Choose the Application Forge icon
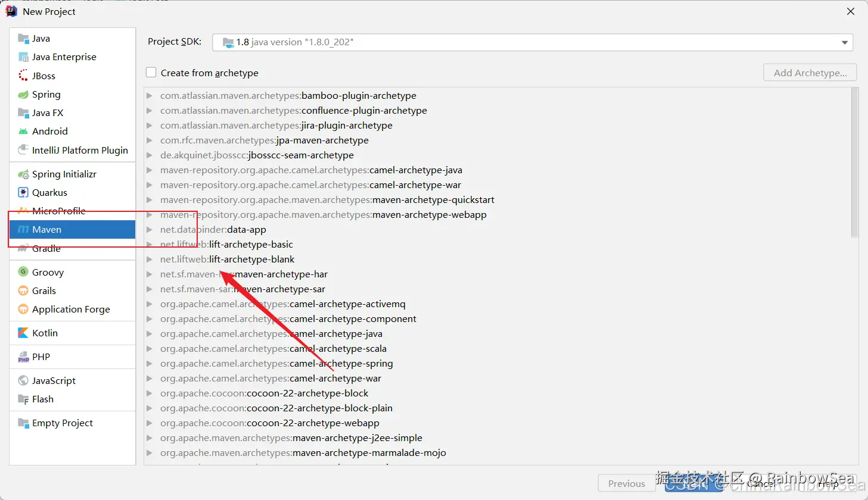Screen dimensions: 868x500 click(23, 309)
